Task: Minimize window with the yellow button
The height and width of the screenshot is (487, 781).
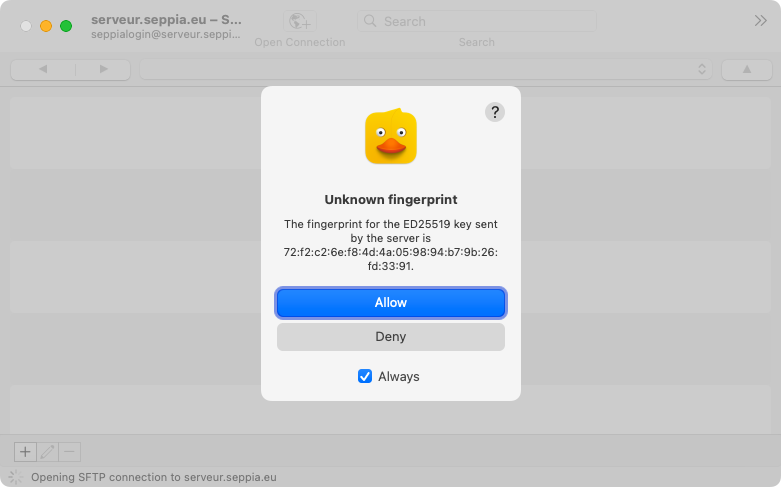Action: (x=46, y=26)
